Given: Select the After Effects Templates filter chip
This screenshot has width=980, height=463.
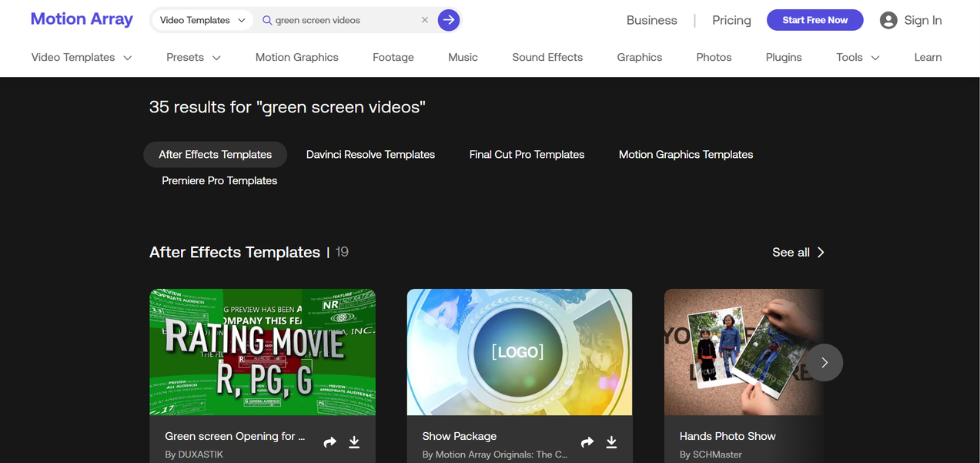Looking at the screenshot, I should tap(216, 154).
